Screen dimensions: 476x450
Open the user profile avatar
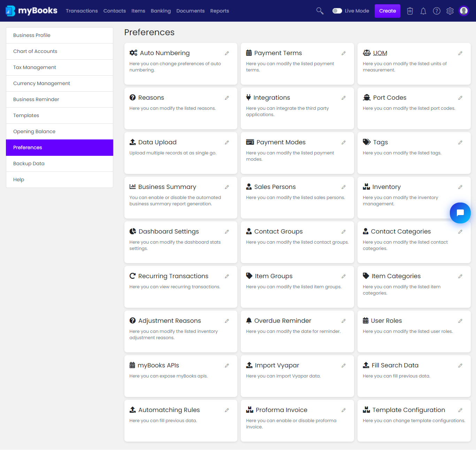pos(464,11)
